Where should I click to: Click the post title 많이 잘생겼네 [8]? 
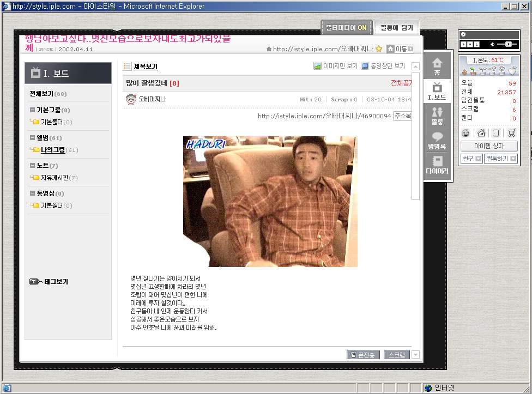coord(152,83)
